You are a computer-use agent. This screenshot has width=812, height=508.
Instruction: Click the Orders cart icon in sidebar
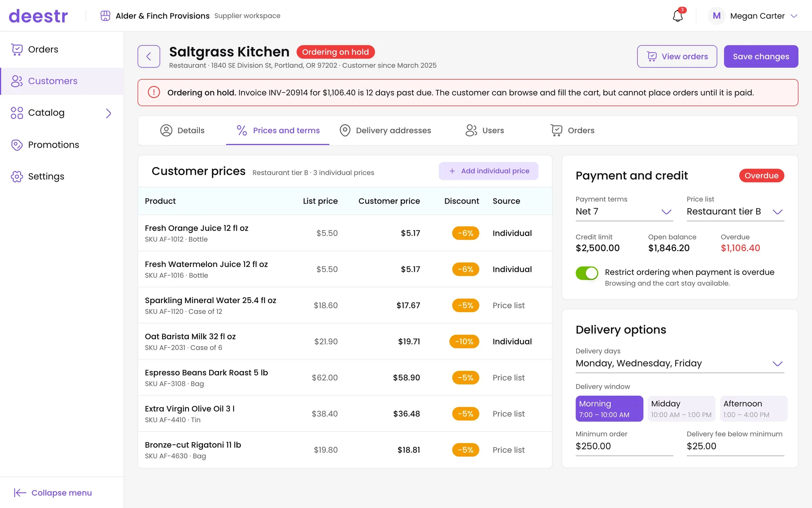click(x=17, y=49)
